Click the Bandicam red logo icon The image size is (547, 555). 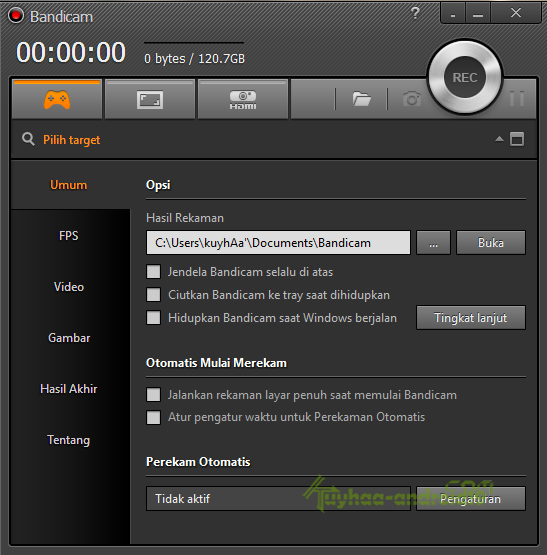pyautogui.click(x=16, y=16)
